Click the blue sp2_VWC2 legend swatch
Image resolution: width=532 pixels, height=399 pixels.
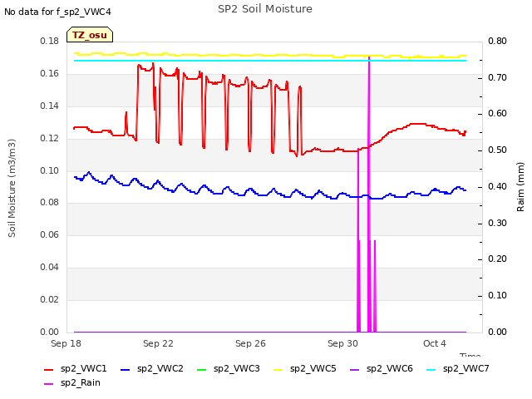click(126, 369)
